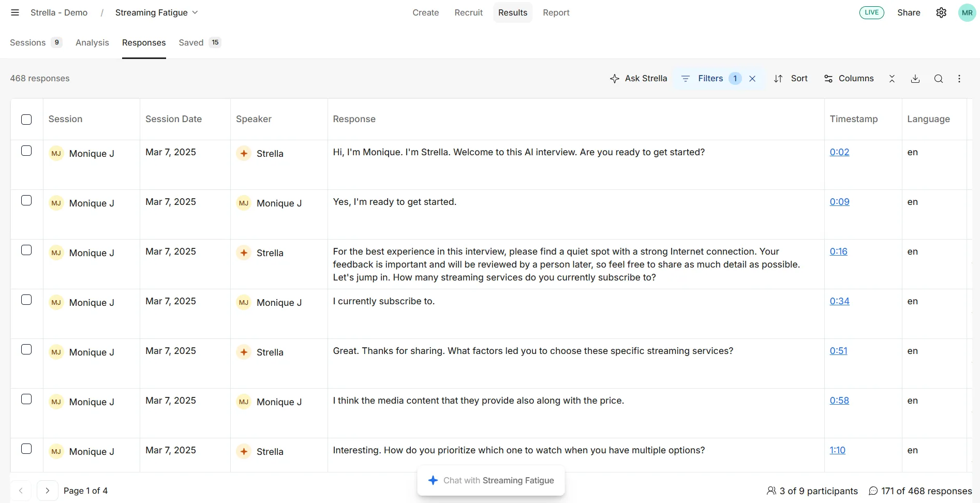Click the search magnifier icon
The image size is (980, 503).
(939, 79)
